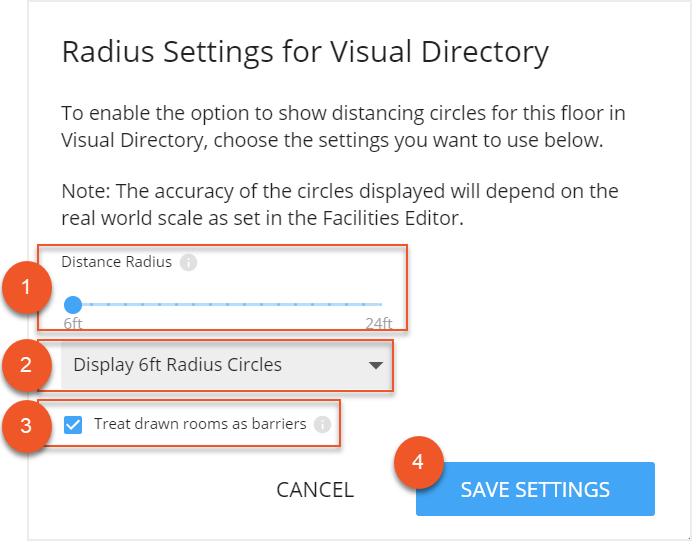Click the note about circle accuracy

coord(340,205)
